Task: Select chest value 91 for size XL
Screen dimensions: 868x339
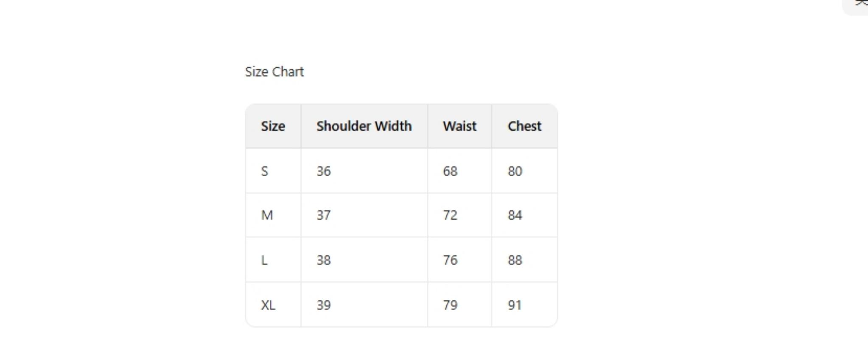Action: click(515, 305)
